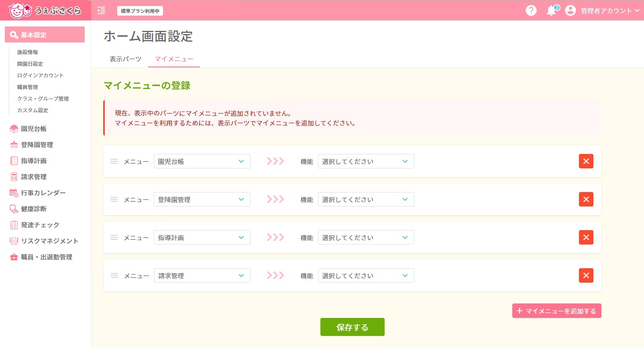Click the 園児台帳 sidebar icon
Viewport: 644px width, 348px height.
14,129
